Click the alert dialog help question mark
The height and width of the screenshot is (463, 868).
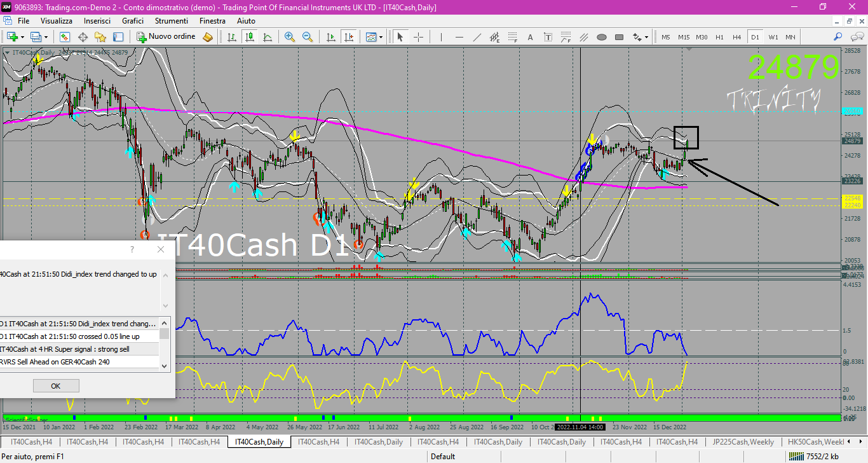tap(132, 249)
